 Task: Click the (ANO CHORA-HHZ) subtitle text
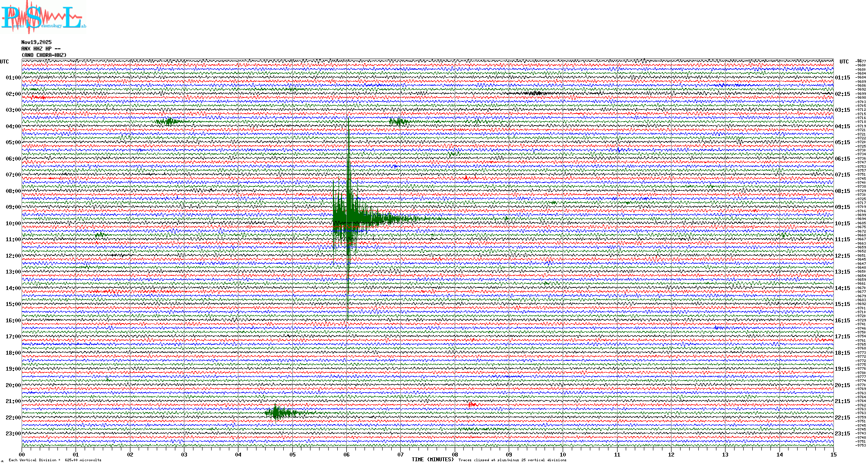pyautogui.click(x=44, y=55)
